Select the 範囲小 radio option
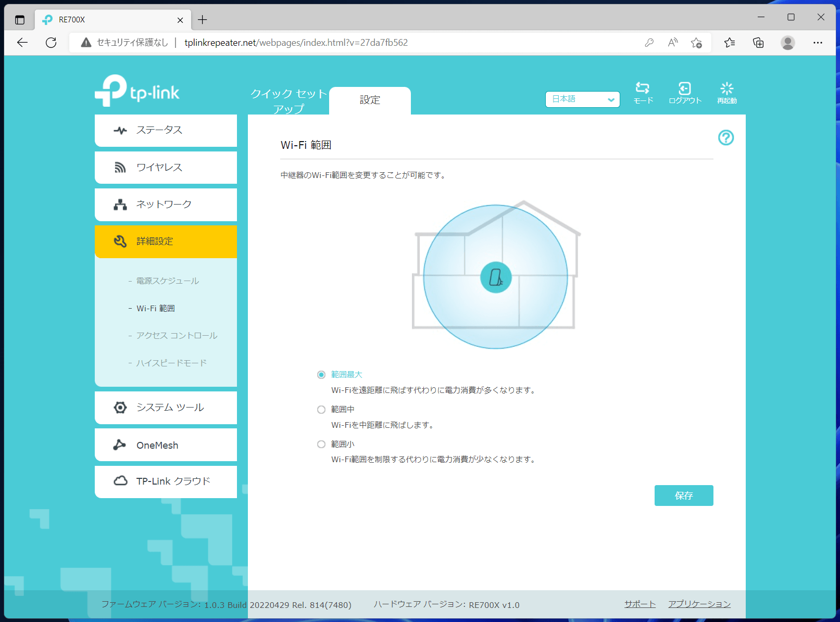The width and height of the screenshot is (840, 622). pos(321,445)
